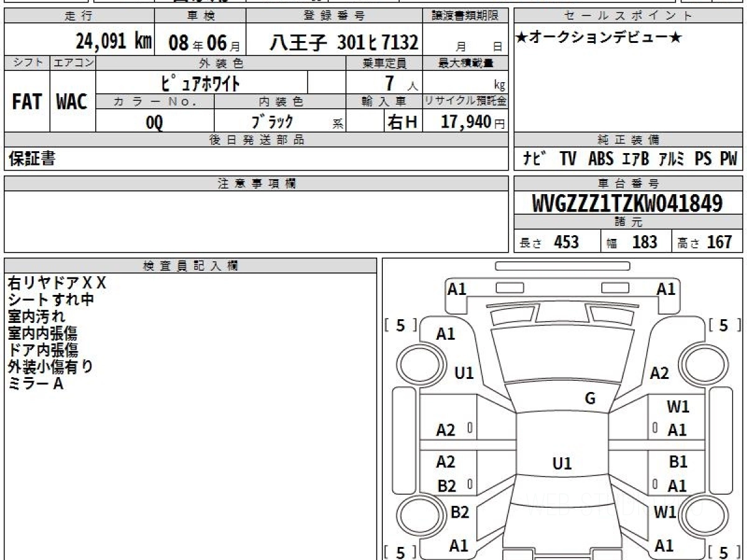Click inspector note シートすれ中

pyautogui.click(x=50, y=300)
